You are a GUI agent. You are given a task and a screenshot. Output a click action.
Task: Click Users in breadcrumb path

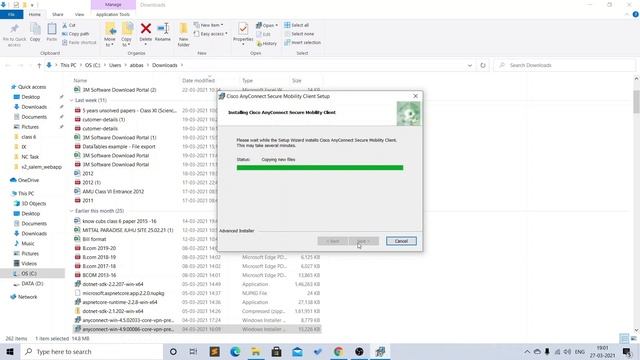tap(115, 65)
